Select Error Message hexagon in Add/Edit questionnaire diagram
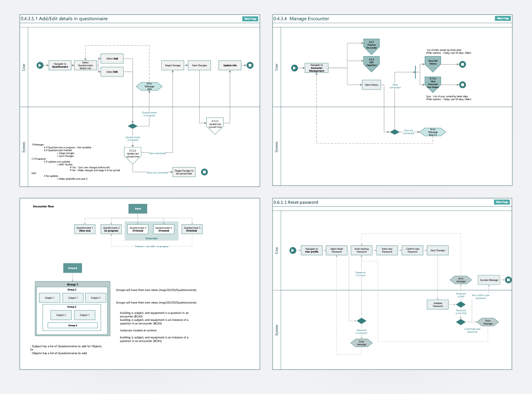The image size is (532, 394). tap(149, 86)
